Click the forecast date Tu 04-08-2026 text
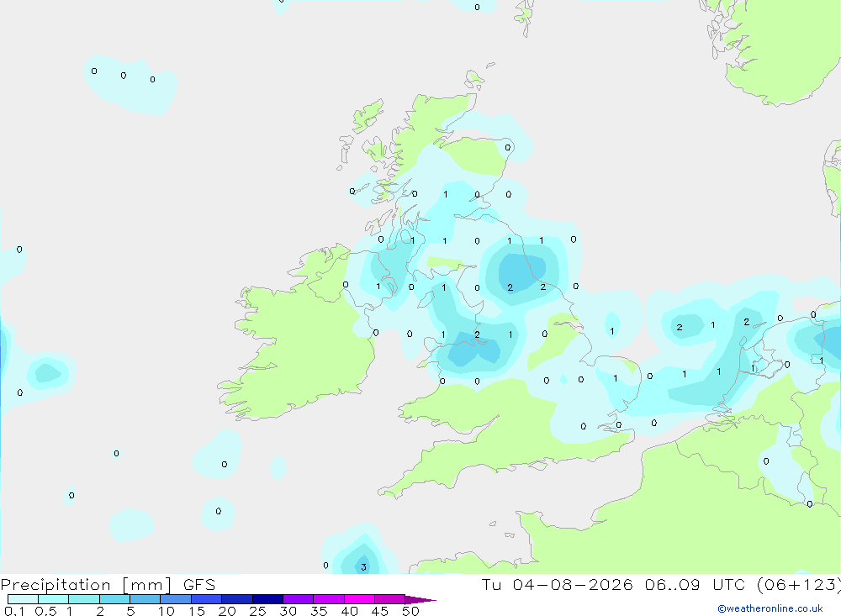Image resolution: width=841 pixels, height=616 pixels. 557,584
